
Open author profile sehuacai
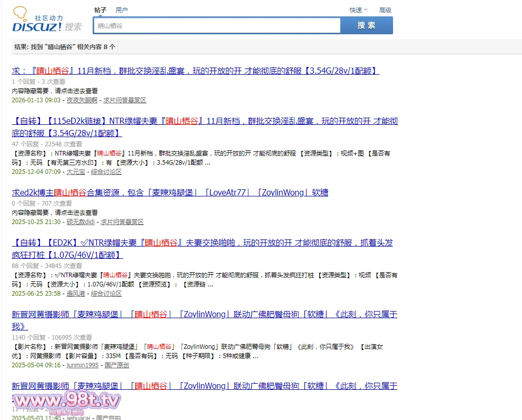tap(78, 417)
